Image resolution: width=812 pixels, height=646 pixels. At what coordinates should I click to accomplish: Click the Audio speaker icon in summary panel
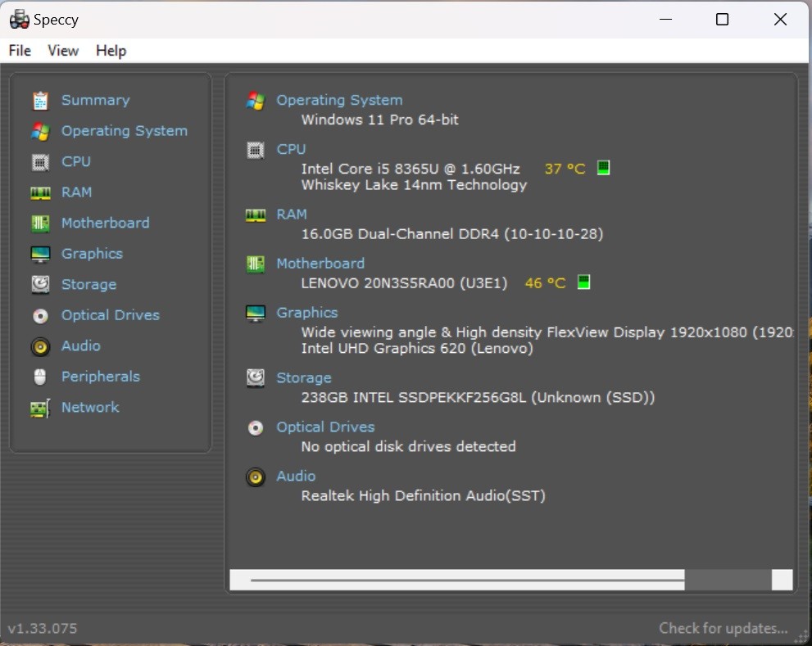[x=256, y=477]
